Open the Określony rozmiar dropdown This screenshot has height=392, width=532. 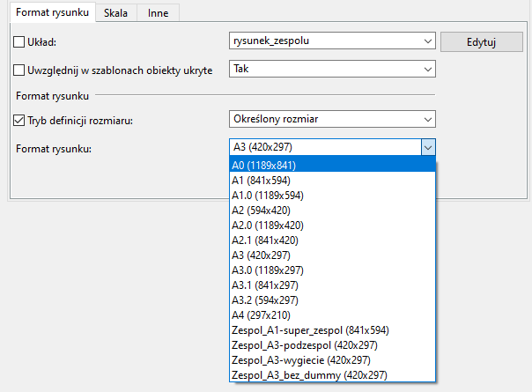click(332, 119)
